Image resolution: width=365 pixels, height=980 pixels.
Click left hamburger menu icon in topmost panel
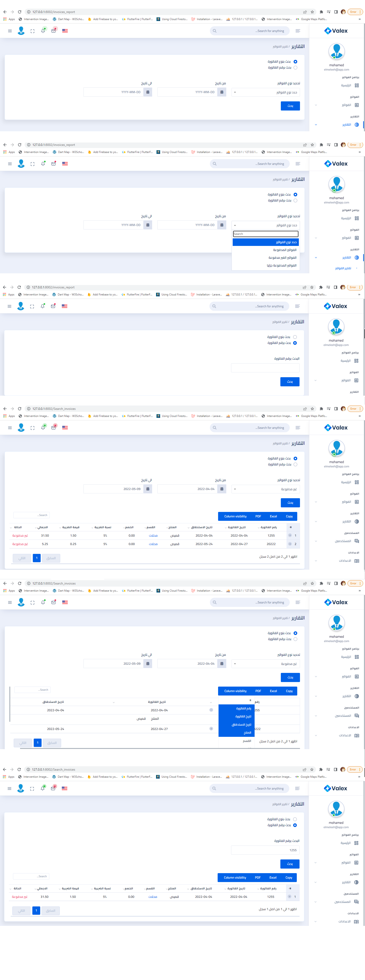[10, 31]
